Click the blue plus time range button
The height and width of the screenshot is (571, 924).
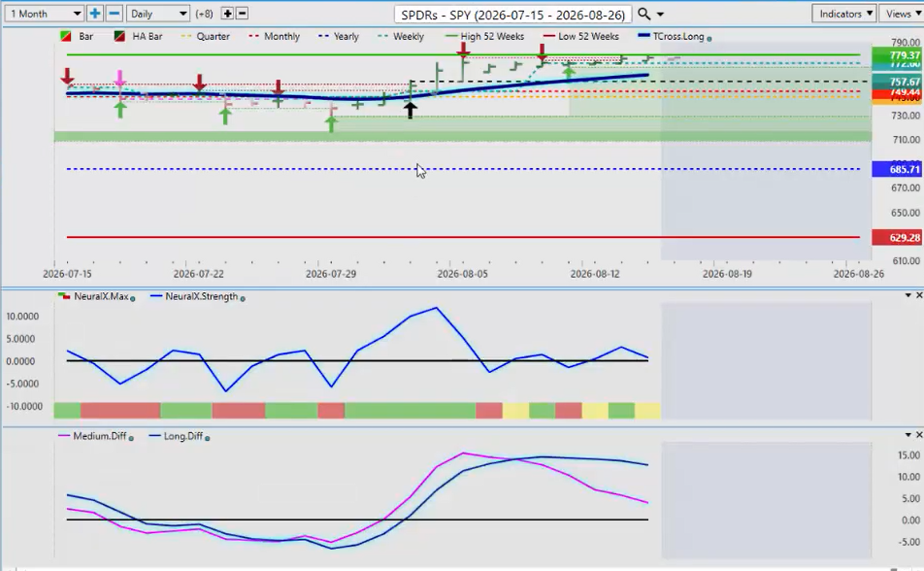(95, 14)
